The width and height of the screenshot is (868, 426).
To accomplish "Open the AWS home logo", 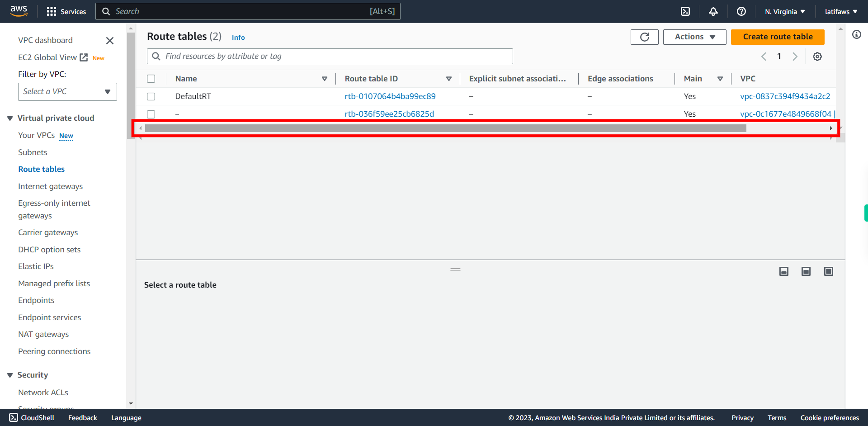I will tap(19, 11).
